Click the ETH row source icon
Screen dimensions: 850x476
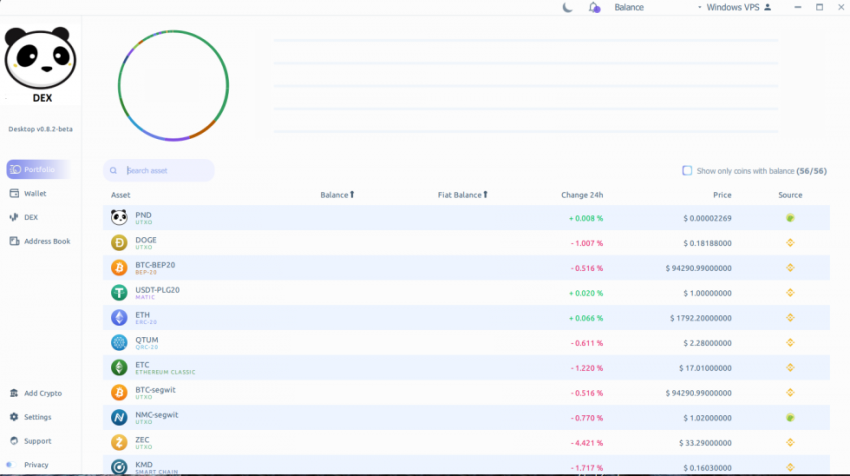pos(790,318)
